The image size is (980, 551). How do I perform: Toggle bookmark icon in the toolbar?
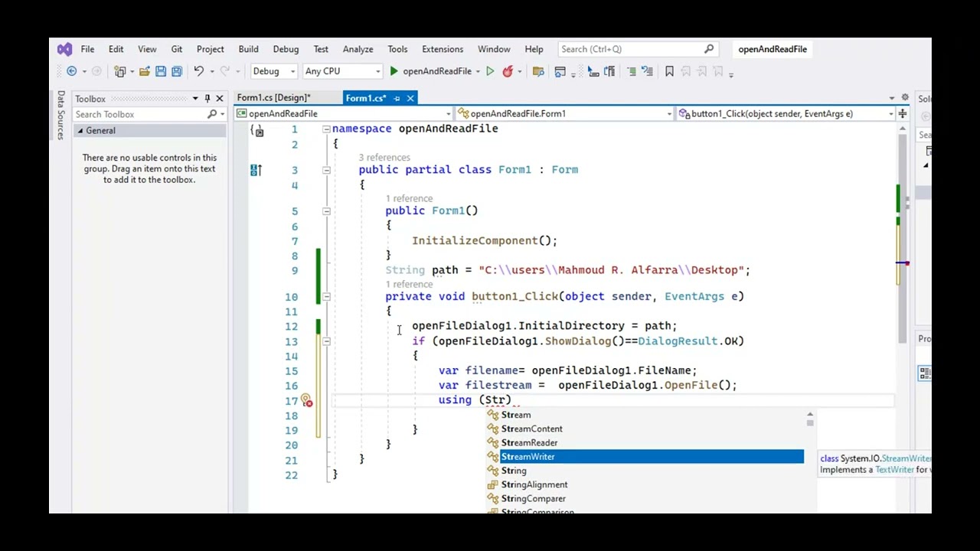pos(669,71)
